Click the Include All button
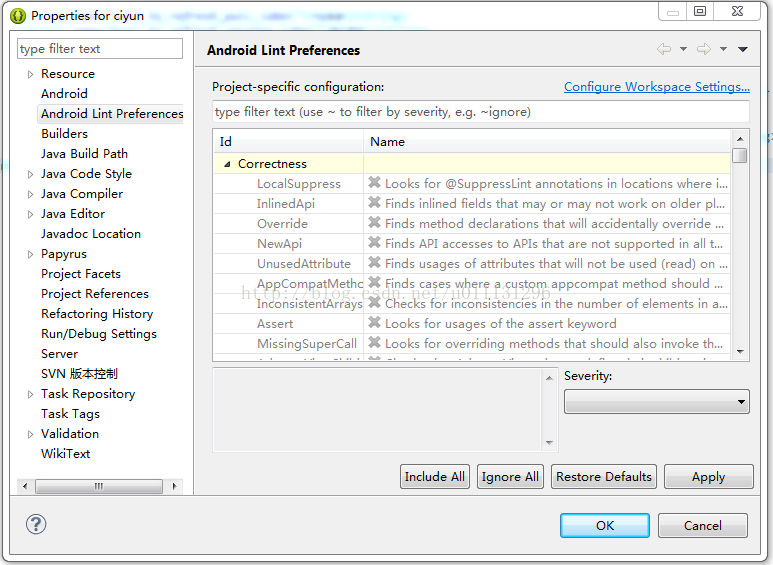 pyautogui.click(x=435, y=477)
